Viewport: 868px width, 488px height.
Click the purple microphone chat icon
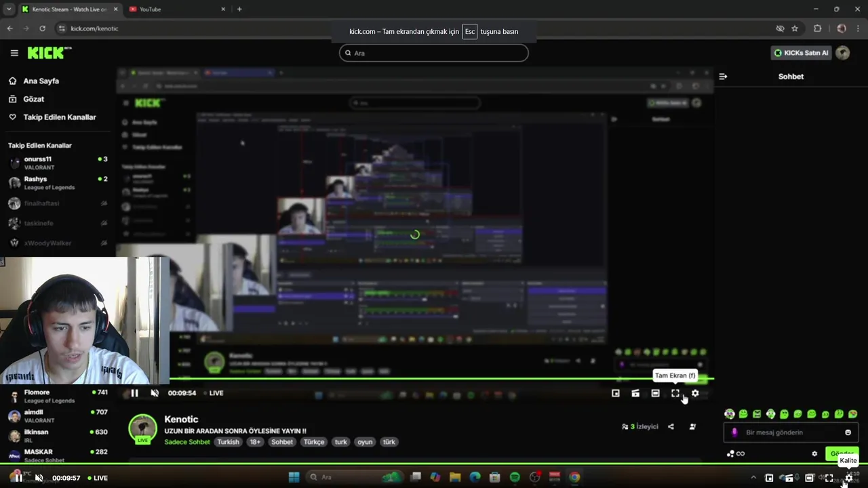tap(734, 432)
